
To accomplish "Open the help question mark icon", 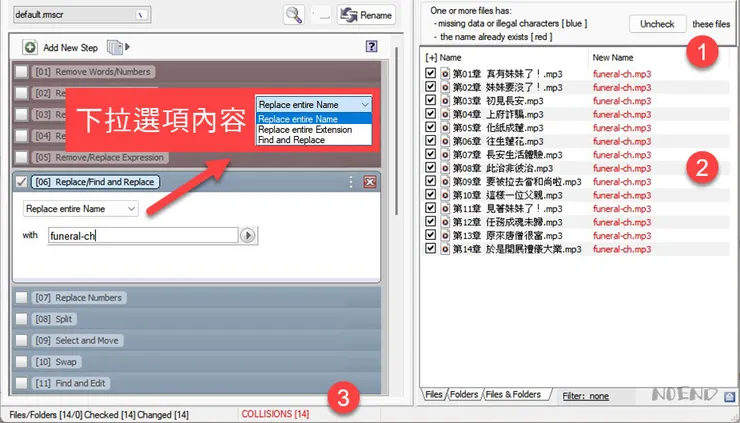I will 371,46.
